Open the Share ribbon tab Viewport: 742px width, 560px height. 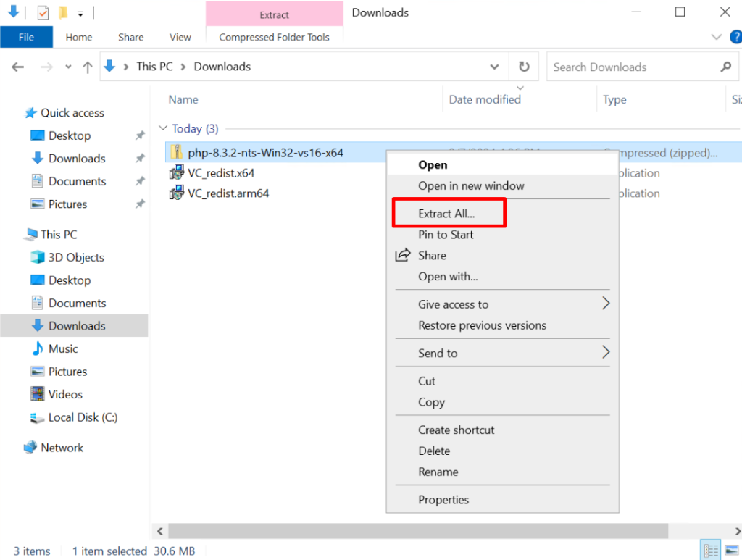click(x=130, y=37)
